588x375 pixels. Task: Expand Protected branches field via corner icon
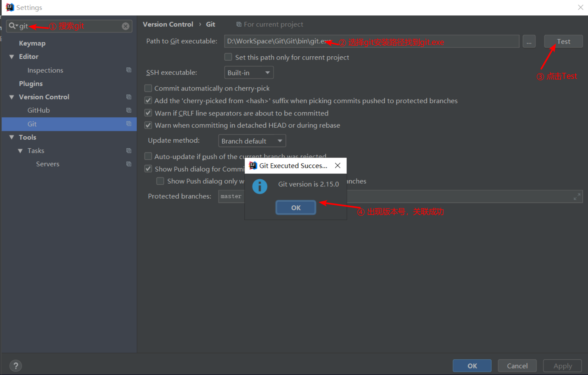tap(577, 196)
